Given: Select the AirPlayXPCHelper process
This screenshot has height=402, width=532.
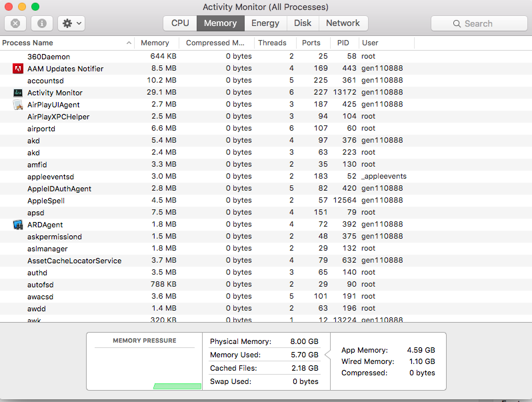Looking at the screenshot, I should click(x=266, y=117).
